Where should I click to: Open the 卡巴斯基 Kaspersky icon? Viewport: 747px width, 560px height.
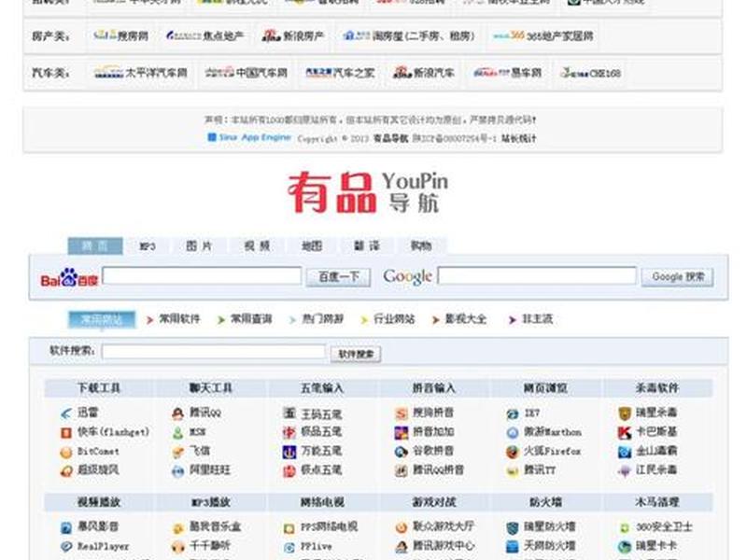pyautogui.click(x=625, y=433)
